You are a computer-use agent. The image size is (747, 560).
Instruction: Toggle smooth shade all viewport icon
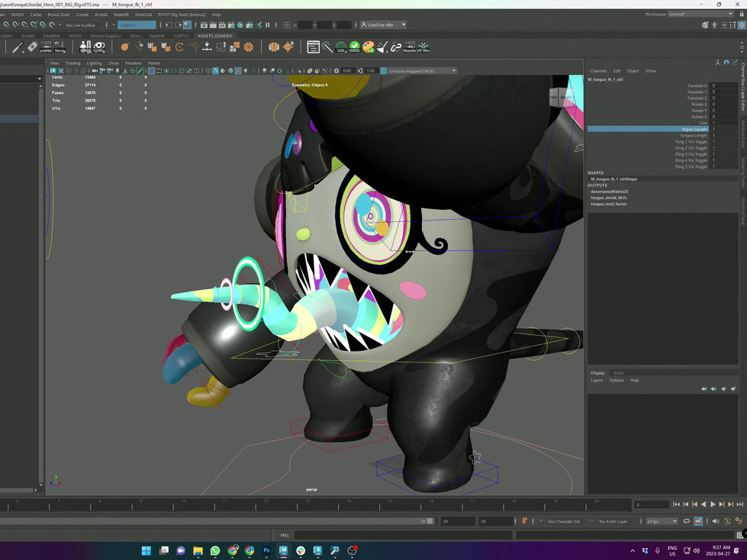pyautogui.click(x=215, y=70)
